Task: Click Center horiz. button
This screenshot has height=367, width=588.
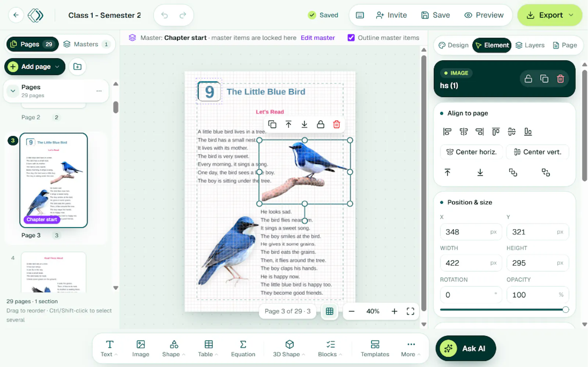Action: click(x=472, y=152)
